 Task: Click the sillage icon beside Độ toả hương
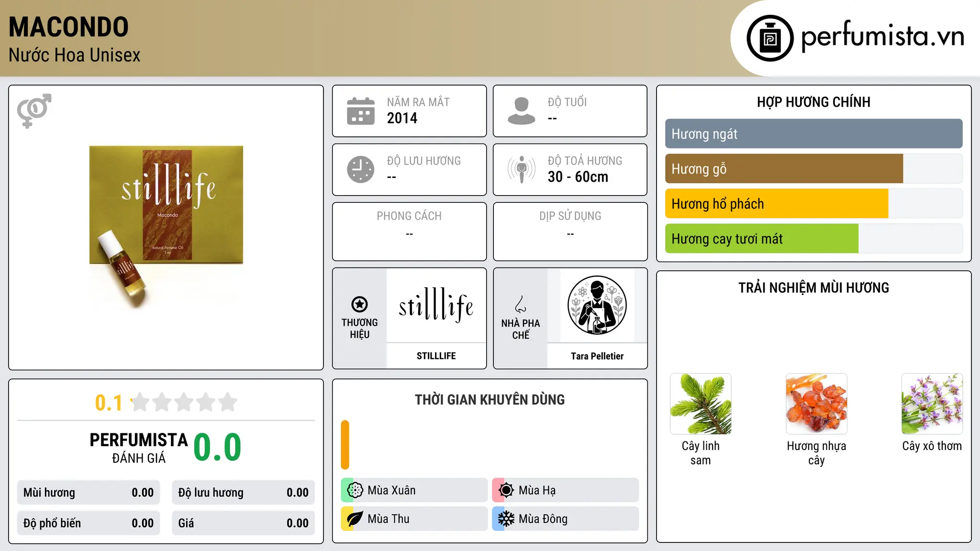coord(521,169)
